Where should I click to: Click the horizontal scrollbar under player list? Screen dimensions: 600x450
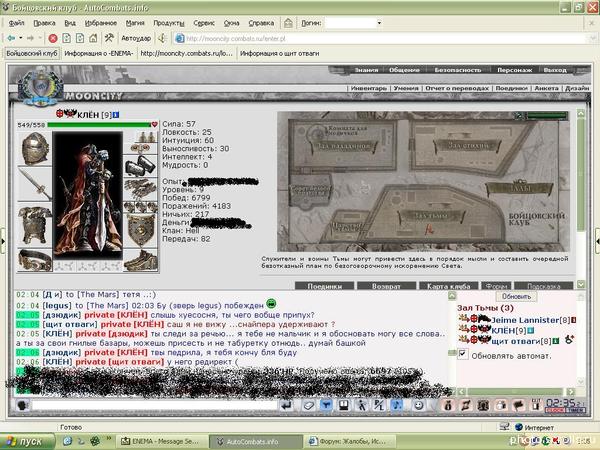coord(516,391)
